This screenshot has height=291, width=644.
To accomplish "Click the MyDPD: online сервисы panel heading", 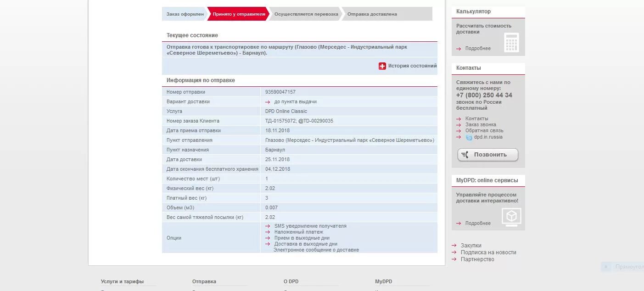I will point(487,180).
